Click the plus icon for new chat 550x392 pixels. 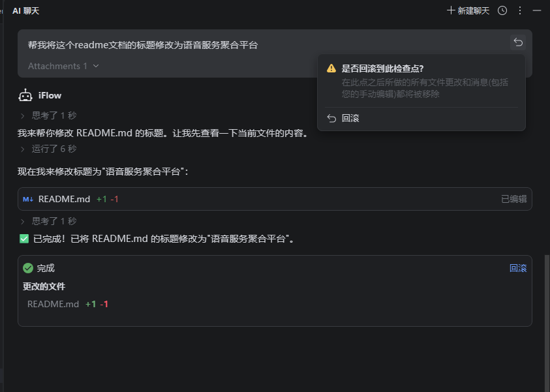point(451,10)
